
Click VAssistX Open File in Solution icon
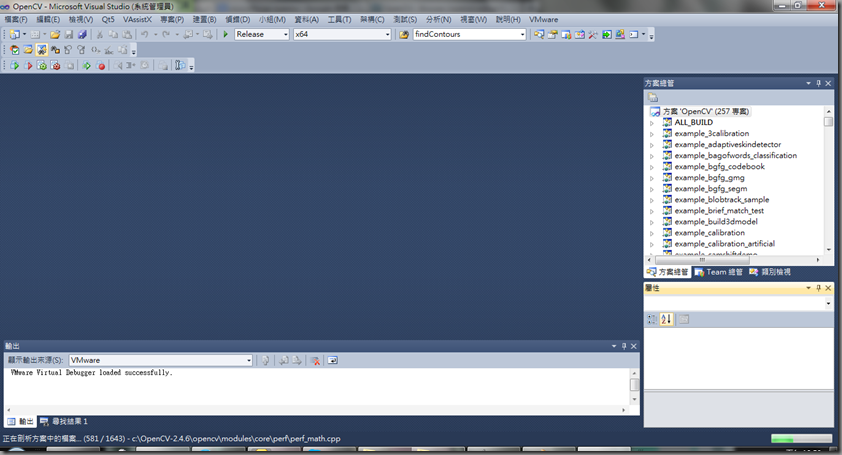28,50
